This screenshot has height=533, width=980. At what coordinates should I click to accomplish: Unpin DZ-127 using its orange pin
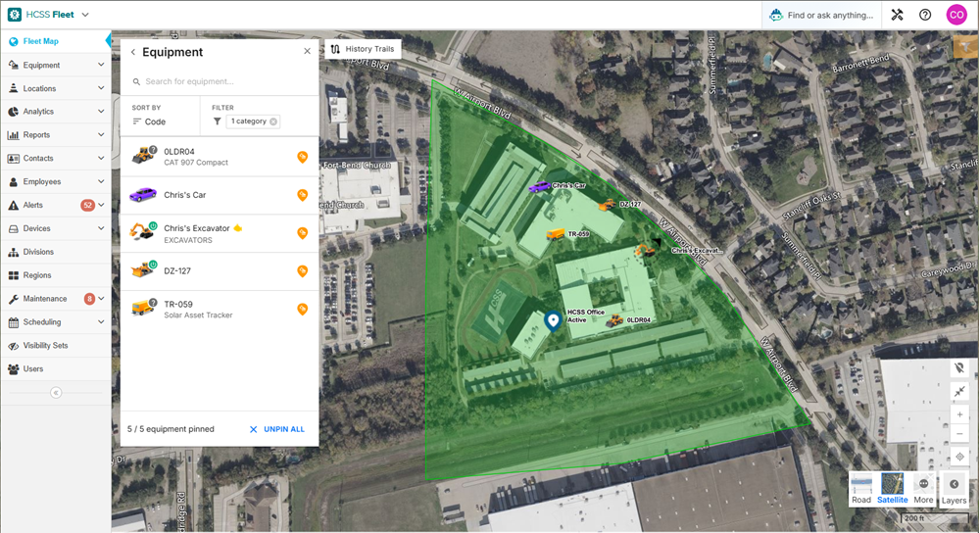click(x=303, y=271)
